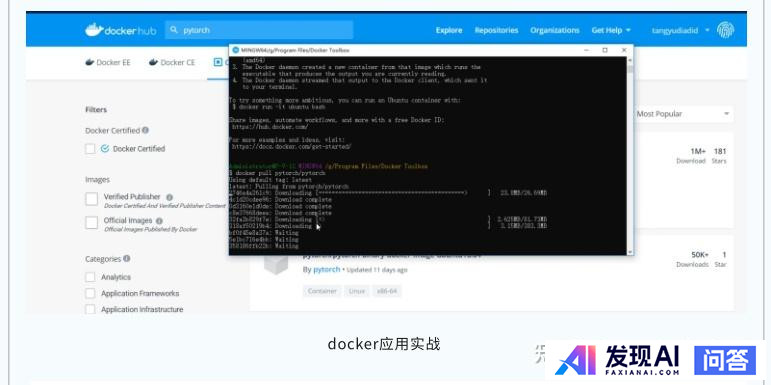Screen dimensions: 771x385
Task: Click the Linux tag
Action: pos(356,291)
